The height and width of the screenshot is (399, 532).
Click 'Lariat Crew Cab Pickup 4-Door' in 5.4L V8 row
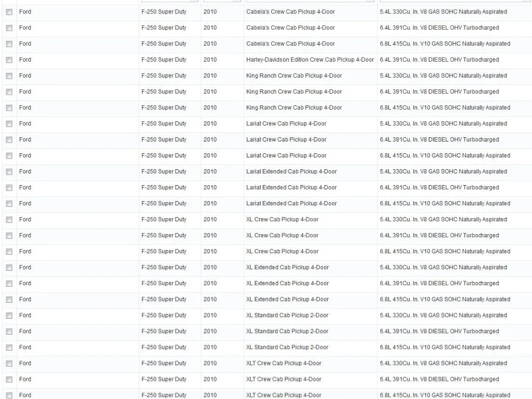[x=286, y=123]
